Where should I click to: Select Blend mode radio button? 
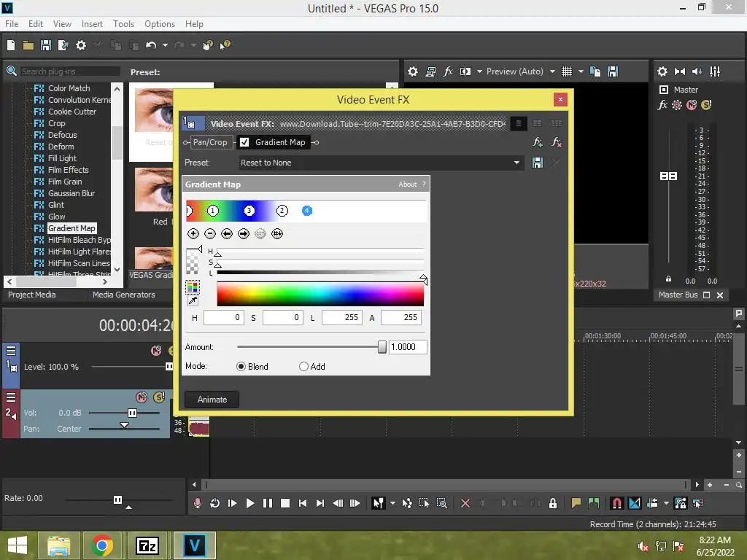tap(241, 367)
